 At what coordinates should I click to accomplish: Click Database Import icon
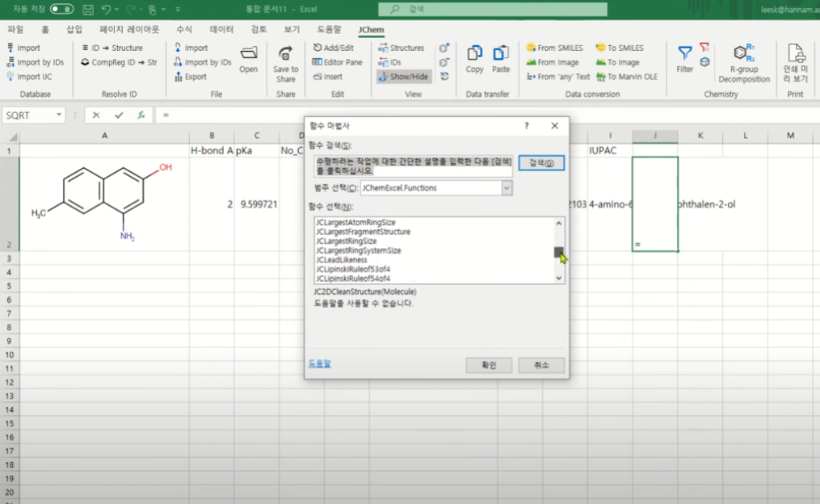[x=23, y=48]
